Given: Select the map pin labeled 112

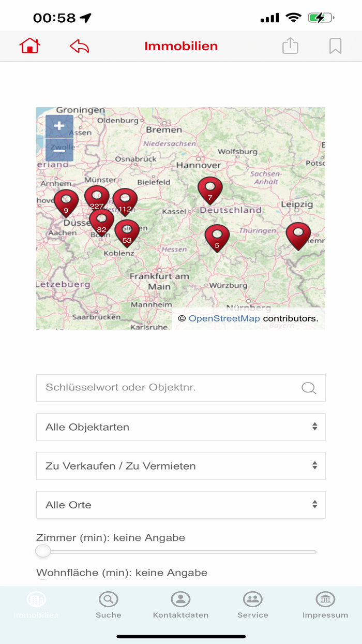Looking at the screenshot, I should click(x=125, y=201).
